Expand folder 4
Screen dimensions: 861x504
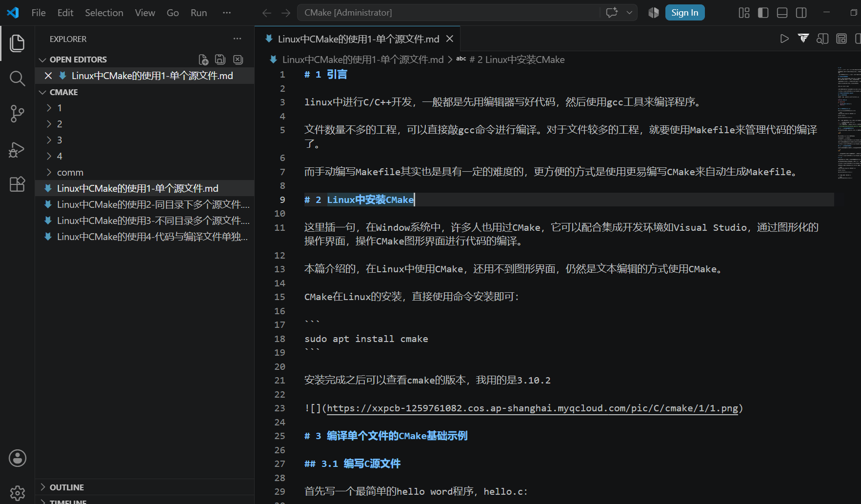click(49, 156)
